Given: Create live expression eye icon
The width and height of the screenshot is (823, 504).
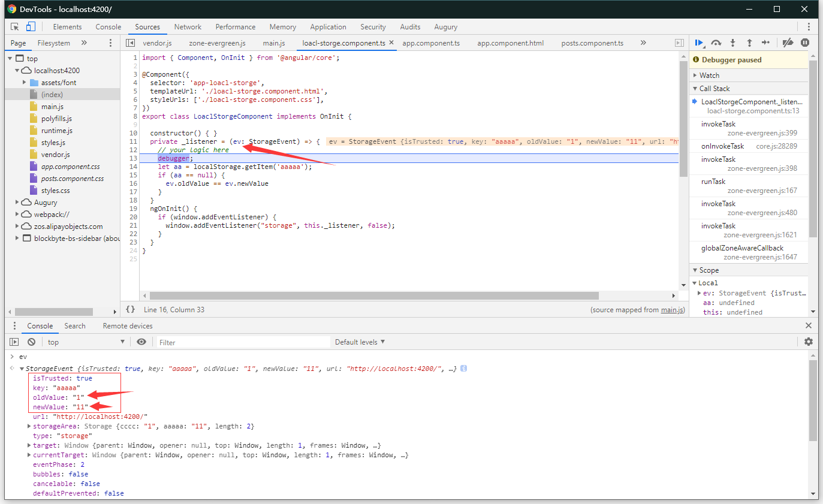Looking at the screenshot, I should pos(141,342).
